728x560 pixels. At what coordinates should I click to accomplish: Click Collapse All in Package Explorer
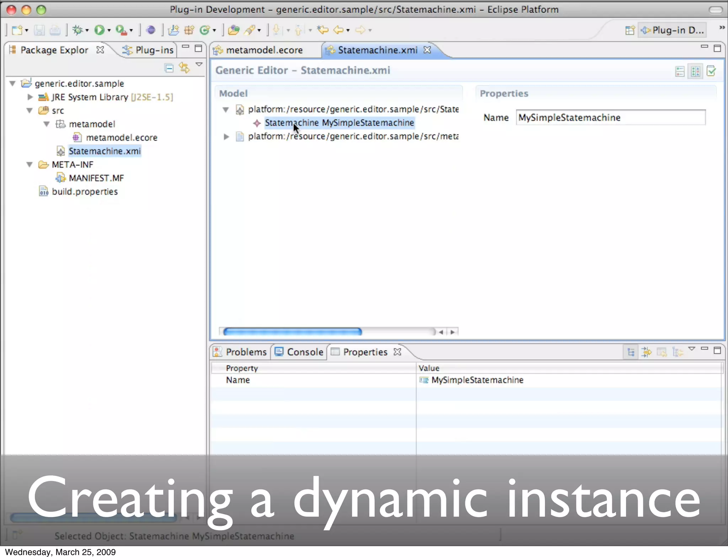coord(169,68)
